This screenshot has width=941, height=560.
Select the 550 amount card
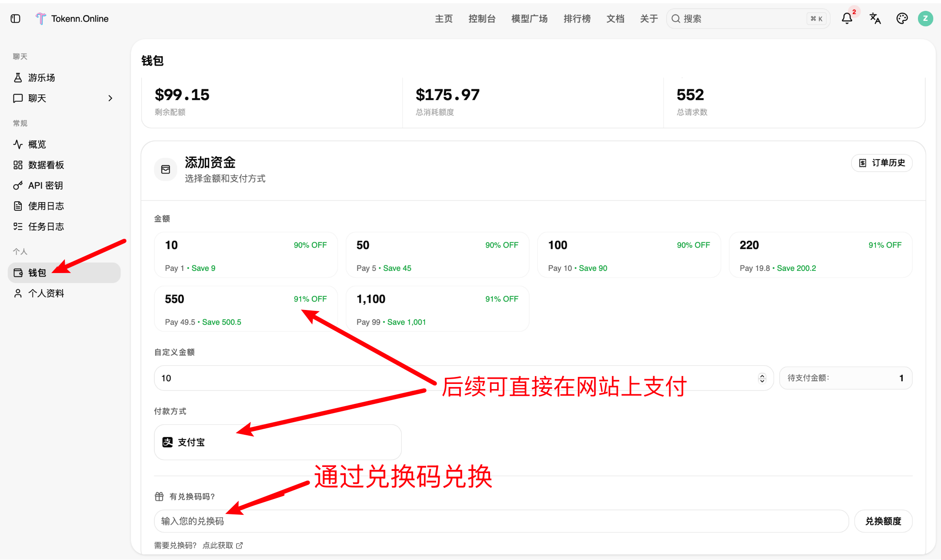pos(246,309)
